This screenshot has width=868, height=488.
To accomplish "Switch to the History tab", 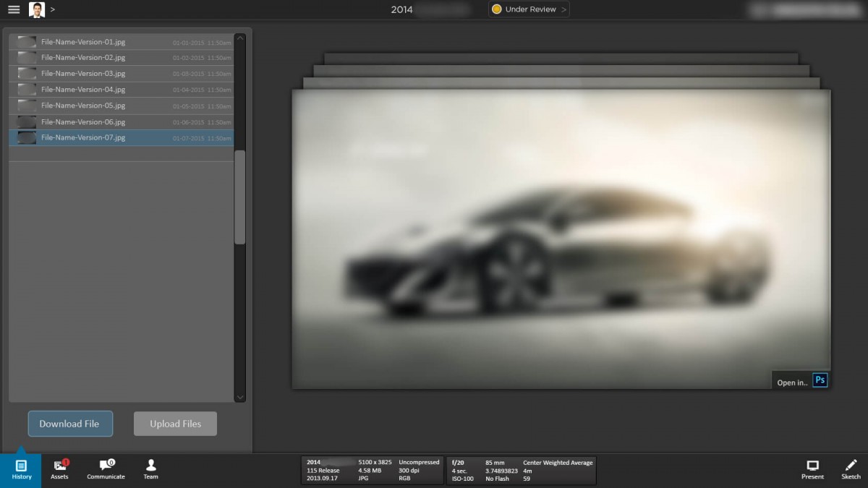I will point(21,469).
